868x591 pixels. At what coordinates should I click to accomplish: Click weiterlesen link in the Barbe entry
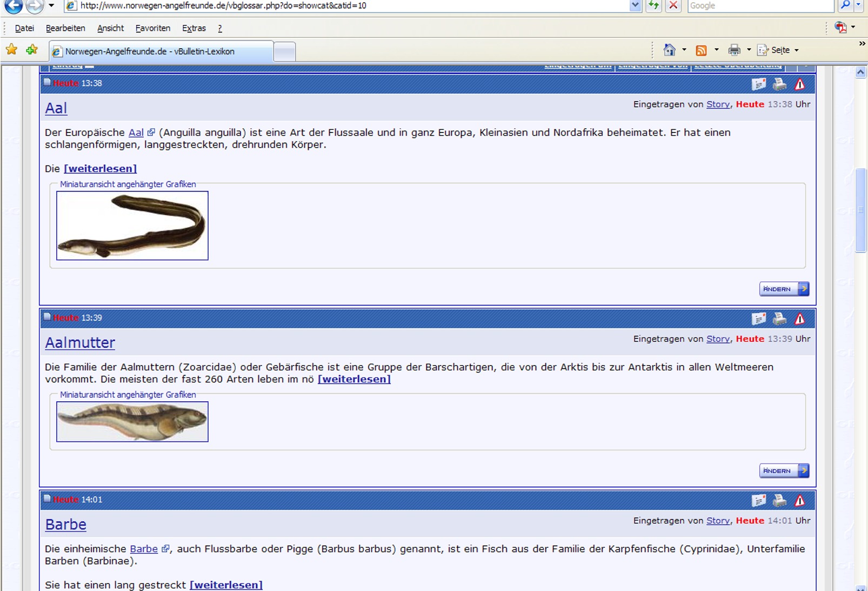pyautogui.click(x=226, y=585)
